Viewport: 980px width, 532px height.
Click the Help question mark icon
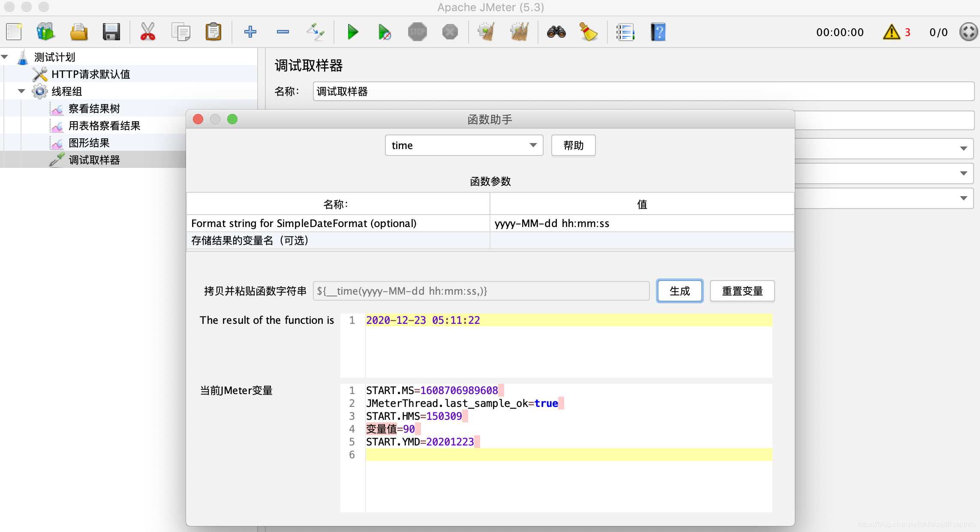658,32
